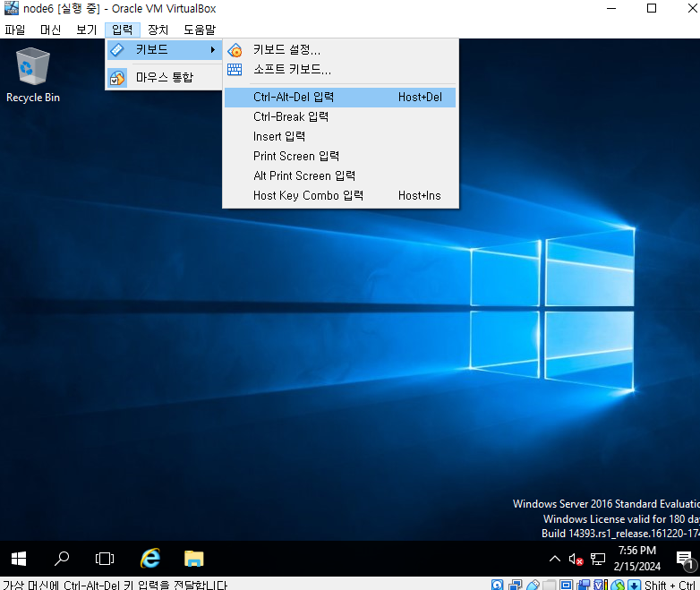Click VirtualBox CPU virtualization status icon
The image size is (700, 590).
pyautogui.click(x=601, y=585)
